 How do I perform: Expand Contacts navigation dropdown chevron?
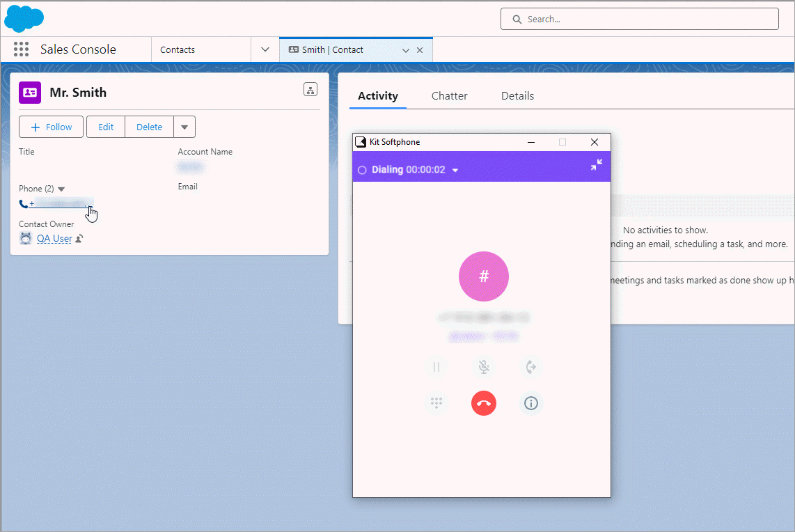point(265,49)
